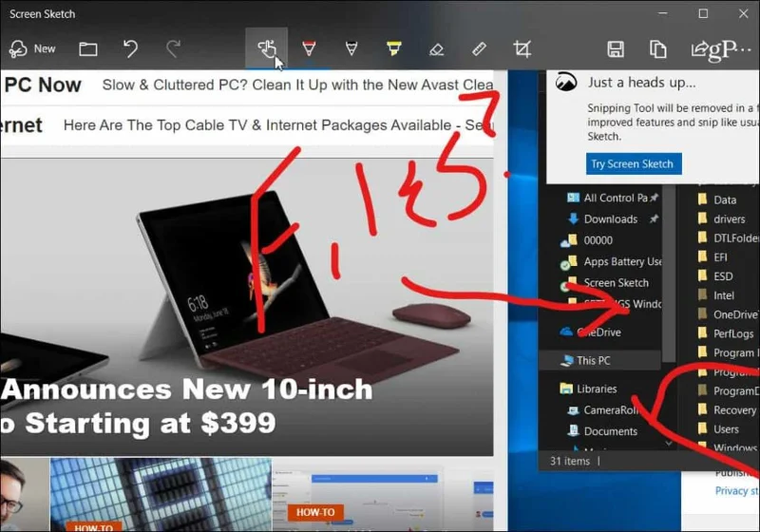Select the drivers folder
This screenshot has width=760, height=532.
721,219
